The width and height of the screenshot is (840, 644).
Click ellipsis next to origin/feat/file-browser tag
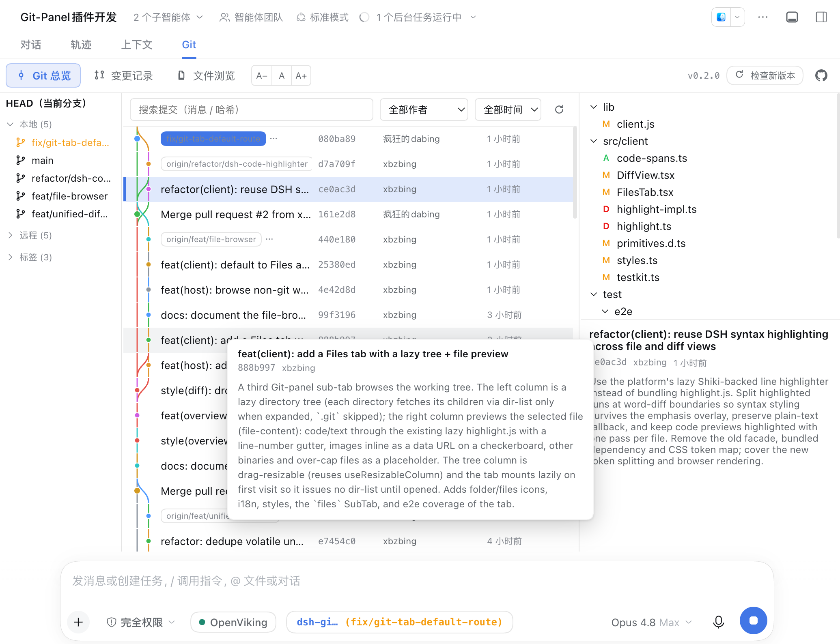[x=269, y=239]
